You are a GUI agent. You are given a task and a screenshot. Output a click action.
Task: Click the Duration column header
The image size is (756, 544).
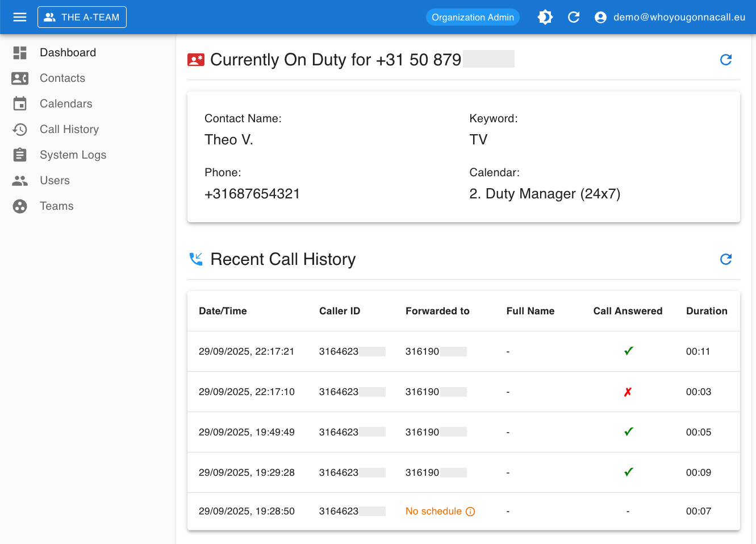[706, 311]
